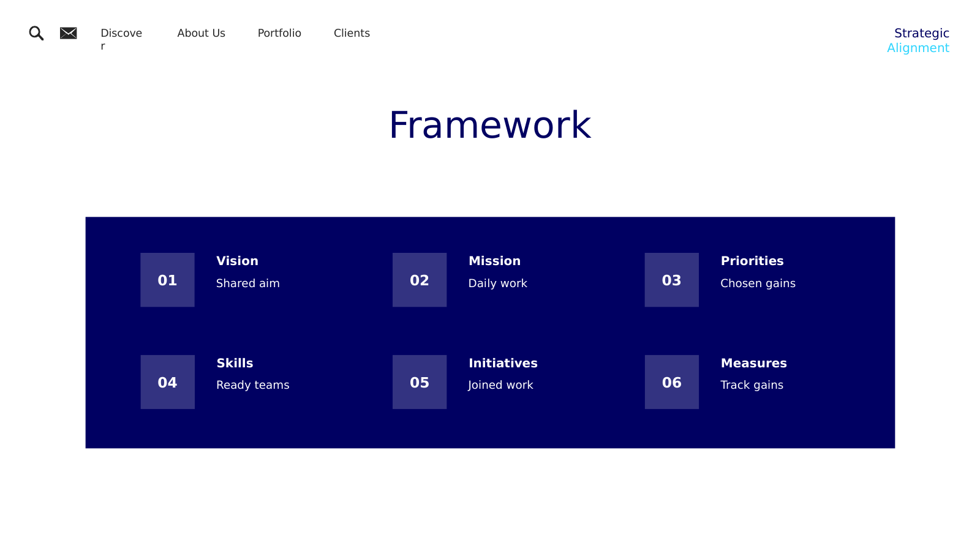Select the 'Daily work' text
This screenshot has width=980, height=551.
[x=497, y=283]
